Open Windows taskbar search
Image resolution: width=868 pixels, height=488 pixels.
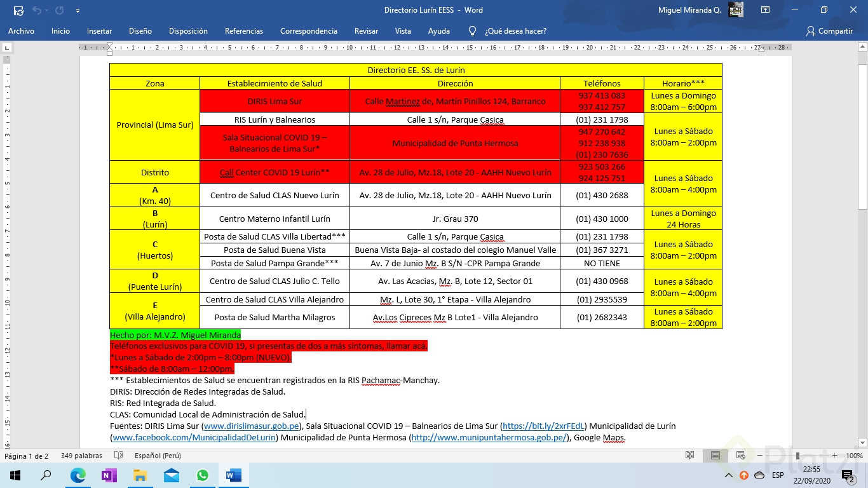coord(46,475)
